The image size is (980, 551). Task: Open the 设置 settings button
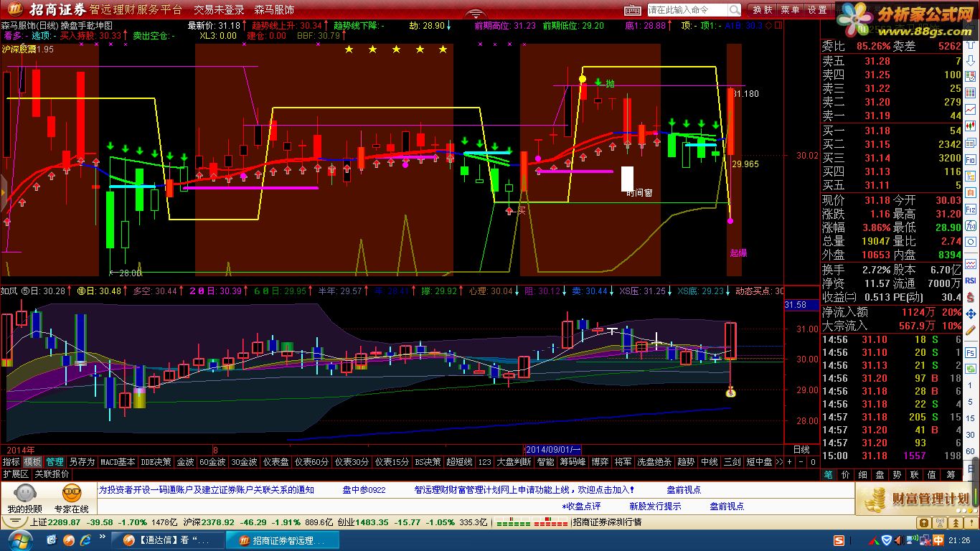tap(817, 10)
